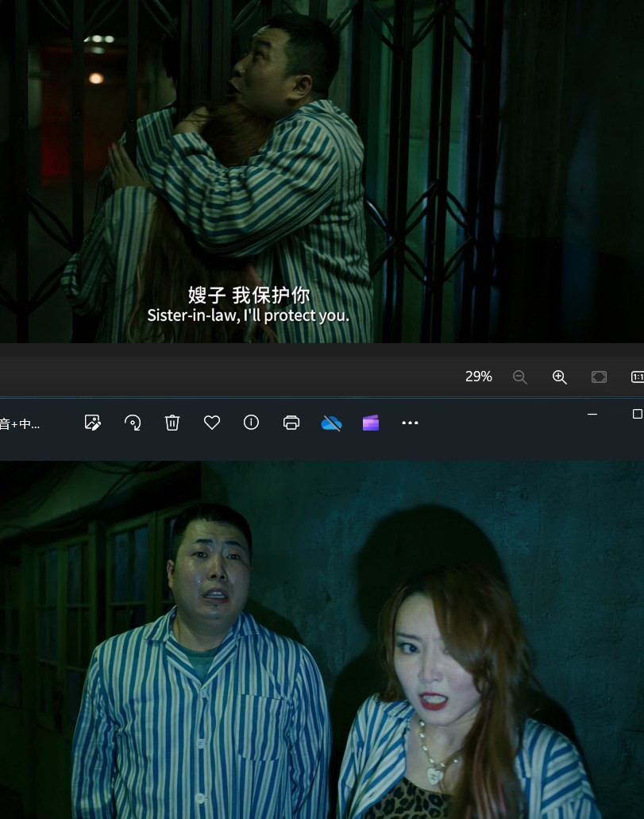Viewport: 644px width, 819px height.
Task: Open file info with the circled i icon
Action: click(251, 423)
